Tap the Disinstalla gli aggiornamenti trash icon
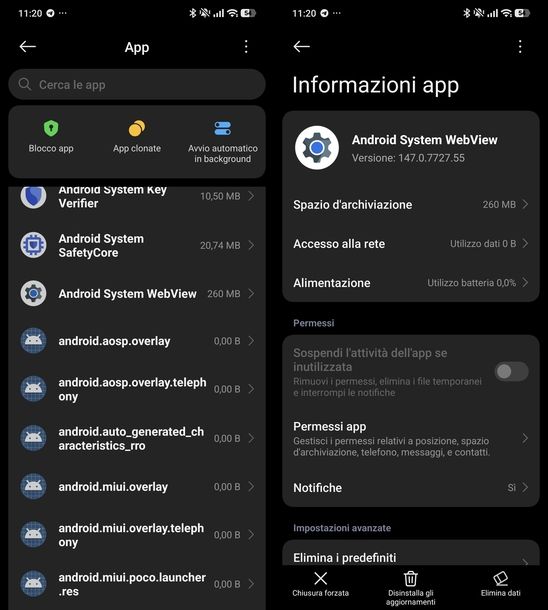Image resolution: width=548 pixels, height=610 pixels. tap(411, 578)
